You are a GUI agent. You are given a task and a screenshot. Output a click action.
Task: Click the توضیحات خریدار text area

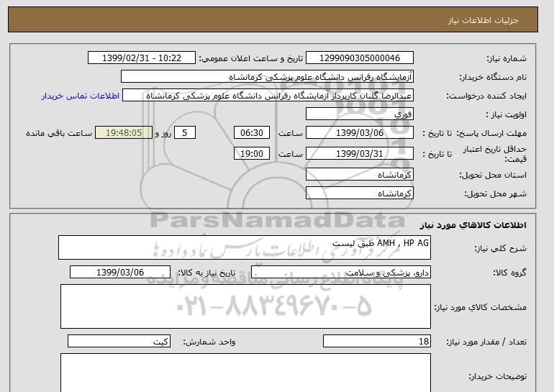245,373
